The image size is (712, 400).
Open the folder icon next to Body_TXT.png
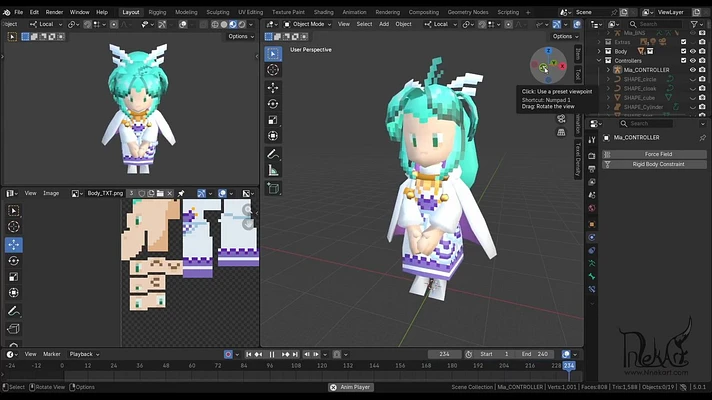[160, 193]
